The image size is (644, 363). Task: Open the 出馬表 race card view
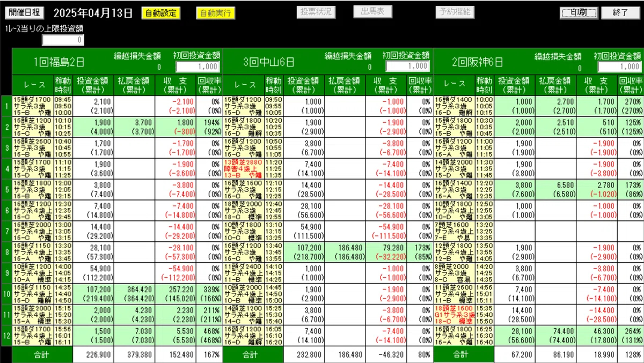point(372,11)
